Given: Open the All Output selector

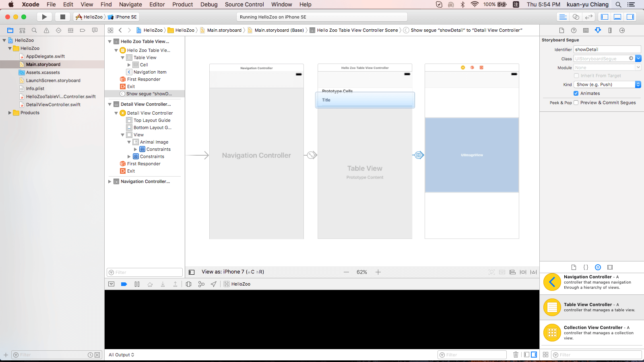Looking at the screenshot, I should tap(121, 355).
